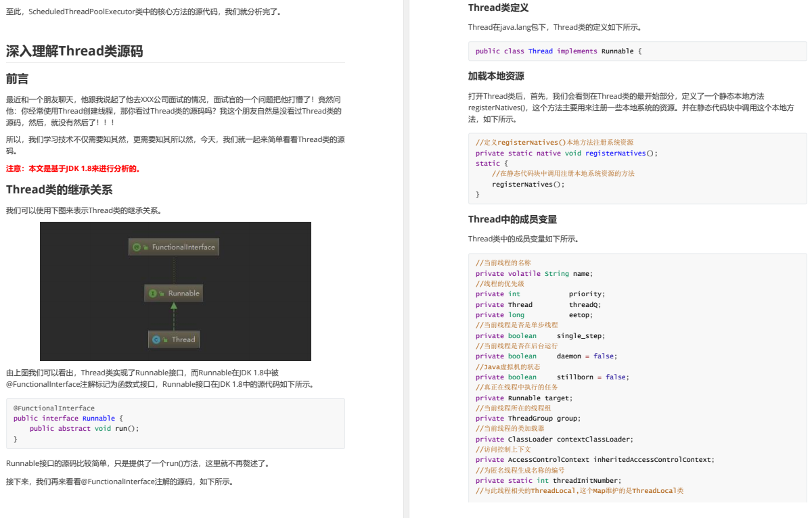Click code line public abstract void run();

(x=84, y=428)
